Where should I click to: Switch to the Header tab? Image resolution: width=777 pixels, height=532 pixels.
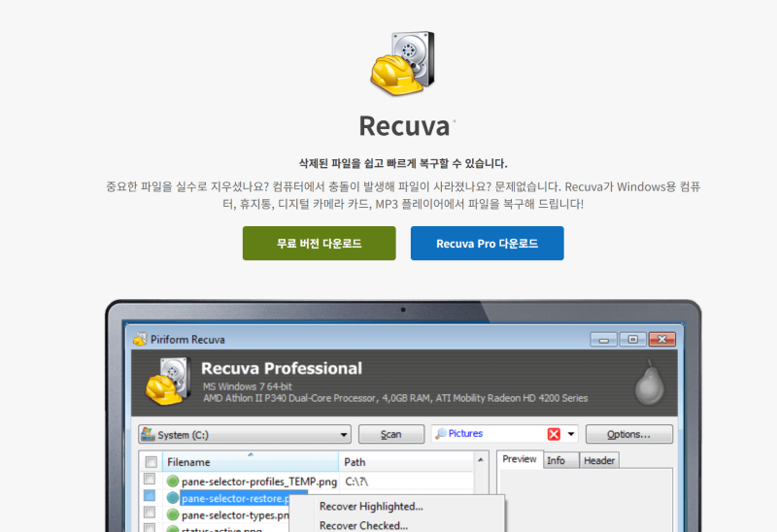(x=599, y=461)
